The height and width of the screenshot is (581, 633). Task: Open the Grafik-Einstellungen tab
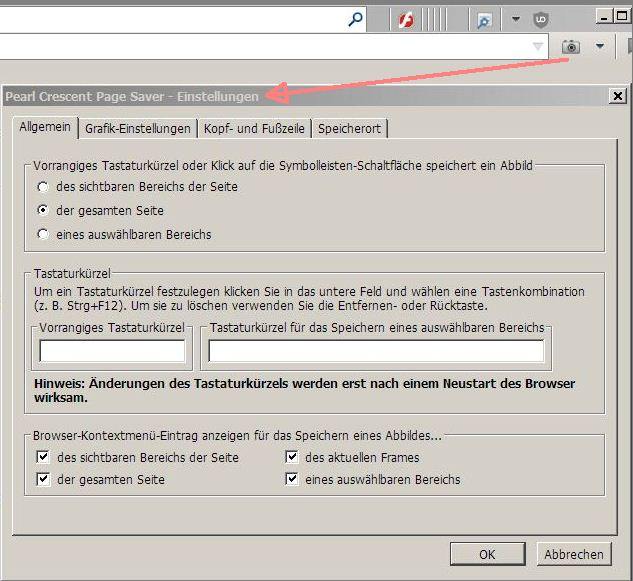tap(138, 129)
